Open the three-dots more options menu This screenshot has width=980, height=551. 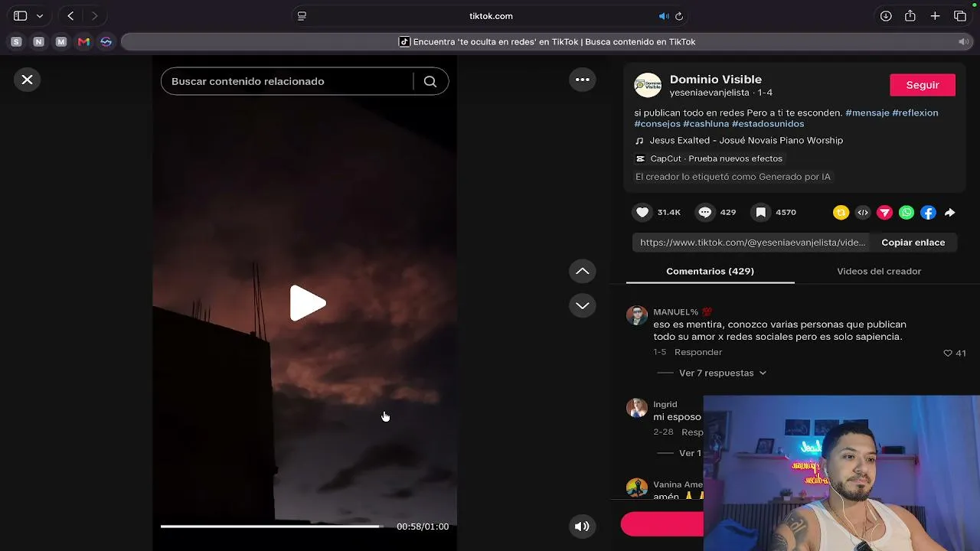[583, 80]
